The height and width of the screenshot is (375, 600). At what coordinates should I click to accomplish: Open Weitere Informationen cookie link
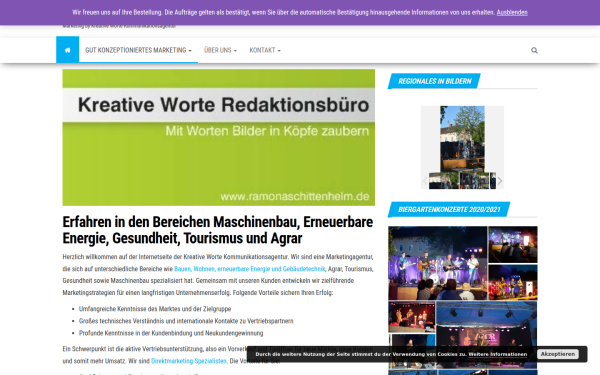point(497,354)
